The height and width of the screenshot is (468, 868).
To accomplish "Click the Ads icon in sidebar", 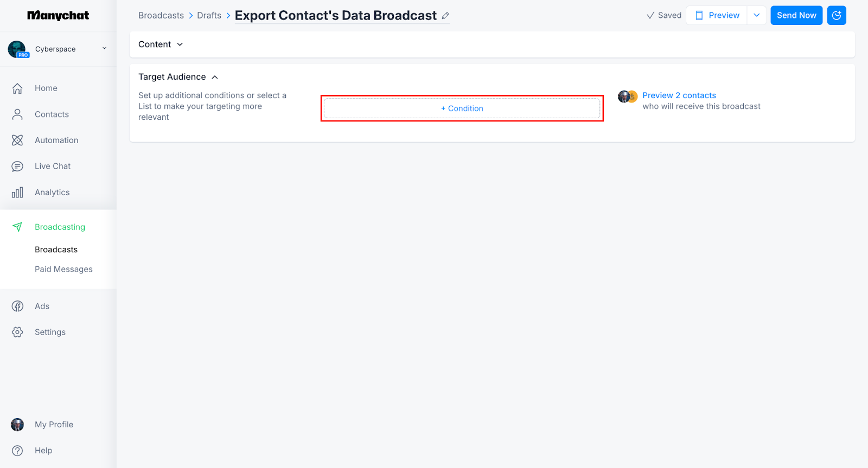I will tap(17, 306).
